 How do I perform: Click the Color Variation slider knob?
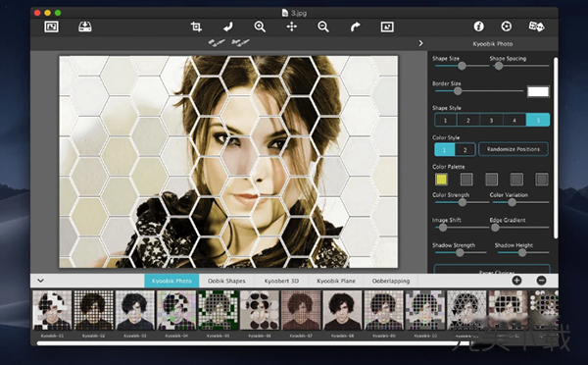coord(512,202)
